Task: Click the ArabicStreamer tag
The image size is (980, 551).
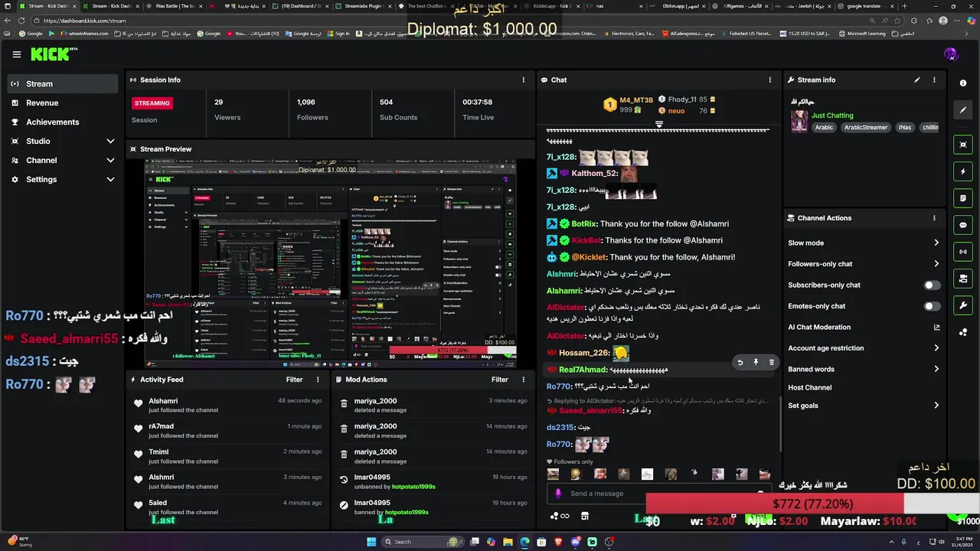Action: point(866,128)
